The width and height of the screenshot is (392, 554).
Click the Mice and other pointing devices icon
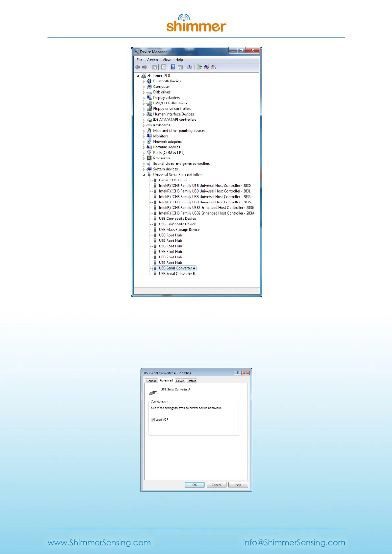149,131
